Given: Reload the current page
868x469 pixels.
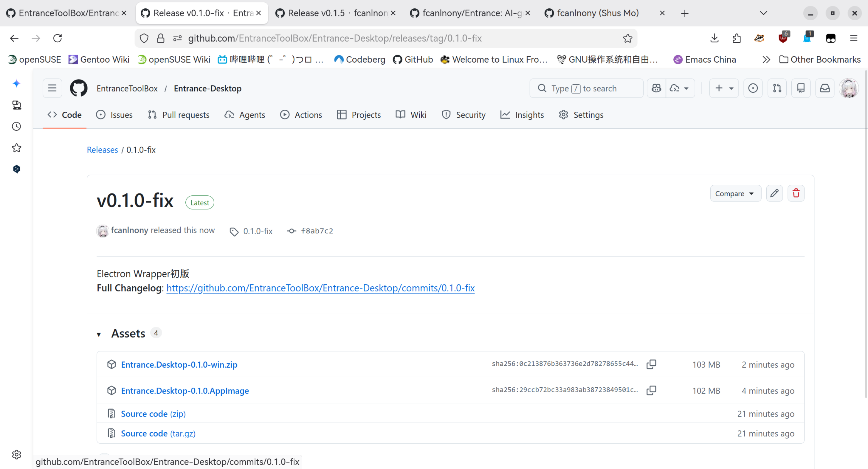Looking at the screenshot, I should (58, 38).
